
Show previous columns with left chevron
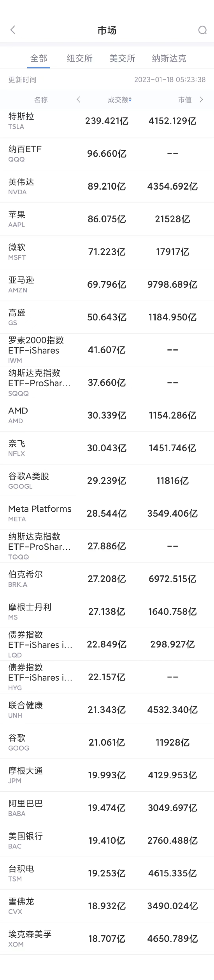click(79, 100)
